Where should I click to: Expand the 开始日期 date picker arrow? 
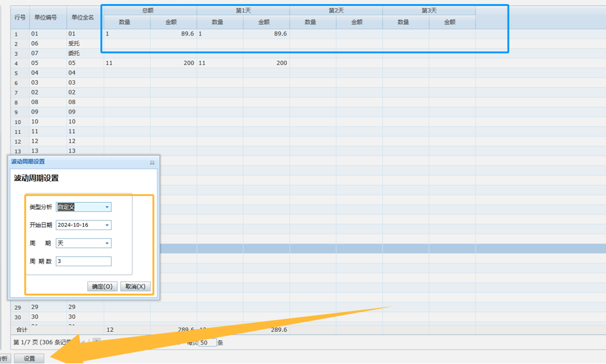107,225
